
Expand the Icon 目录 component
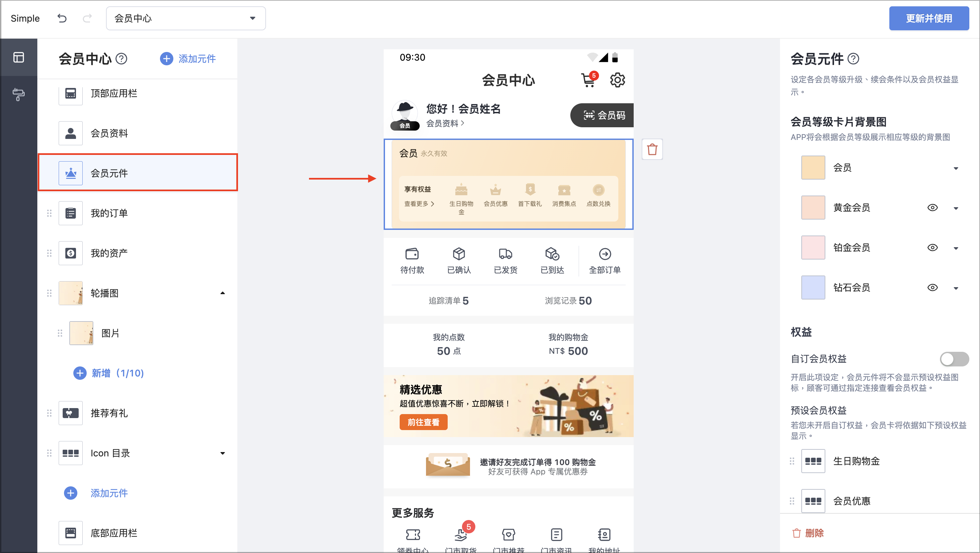click(223, 453)
